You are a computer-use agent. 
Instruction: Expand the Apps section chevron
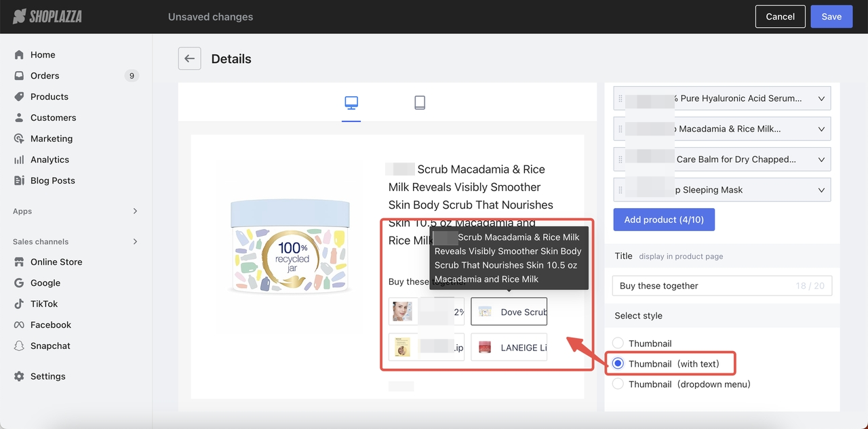(135, 211)
